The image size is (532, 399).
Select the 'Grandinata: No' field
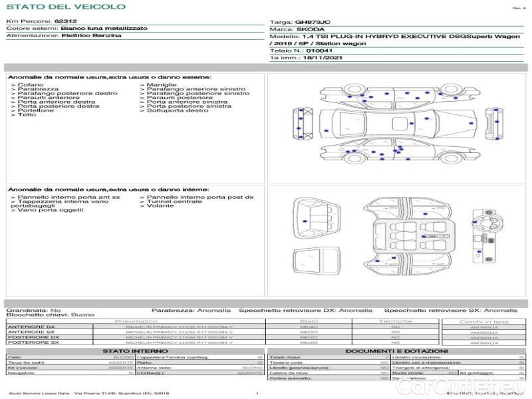point(34,311)
